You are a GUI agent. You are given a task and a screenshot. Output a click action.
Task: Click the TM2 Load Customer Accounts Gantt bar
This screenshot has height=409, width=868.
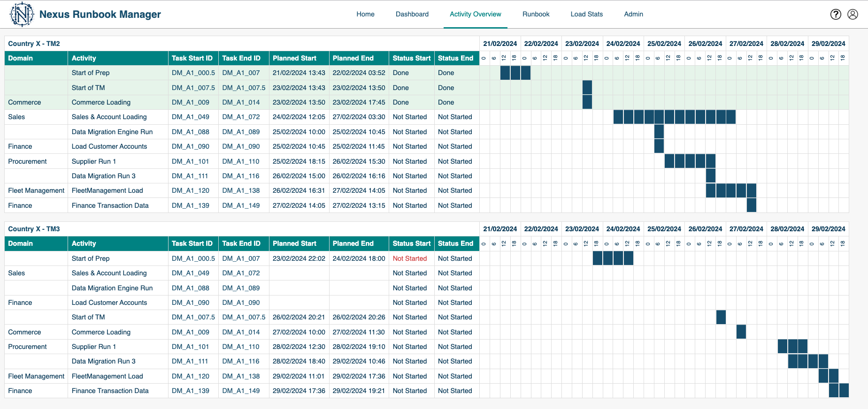click(659, 146)
